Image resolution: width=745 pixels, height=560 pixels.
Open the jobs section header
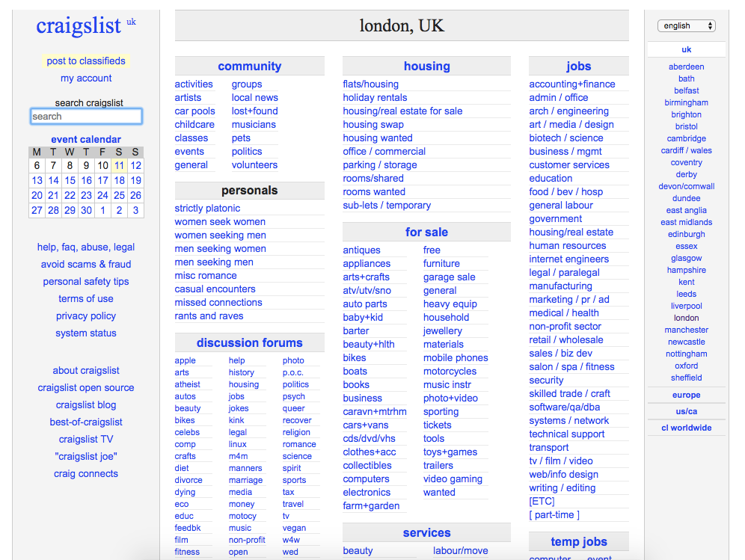coord(579,66)
